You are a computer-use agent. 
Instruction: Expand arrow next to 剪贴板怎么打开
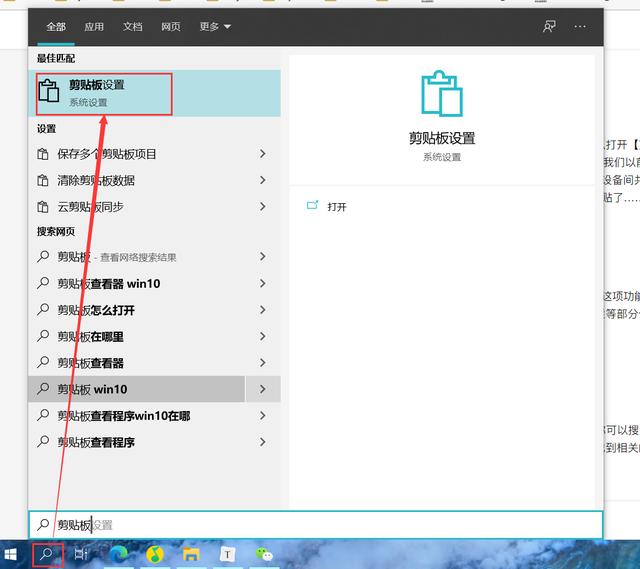[x=262, y=310]
